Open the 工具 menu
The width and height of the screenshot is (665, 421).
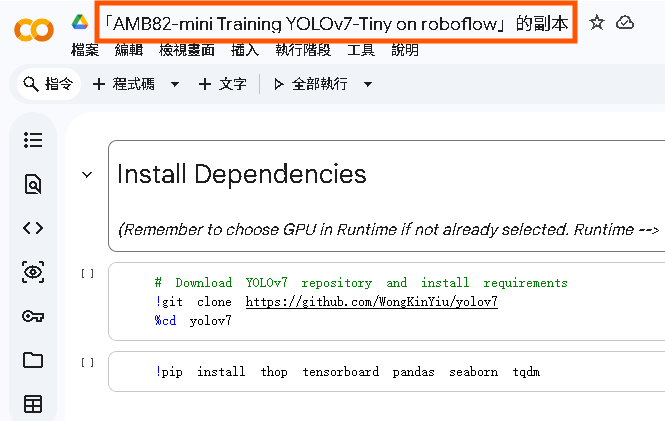point(361,50)
